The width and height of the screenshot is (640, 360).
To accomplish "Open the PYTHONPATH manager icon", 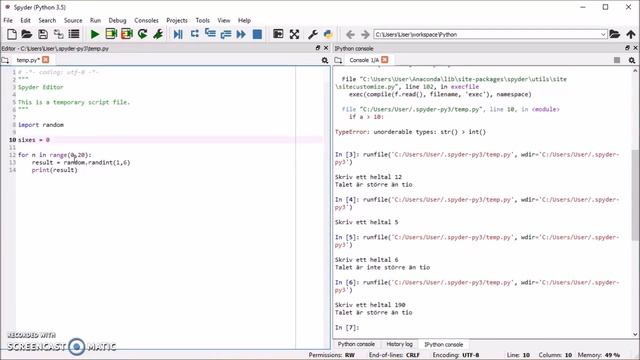I will point(328,34).
